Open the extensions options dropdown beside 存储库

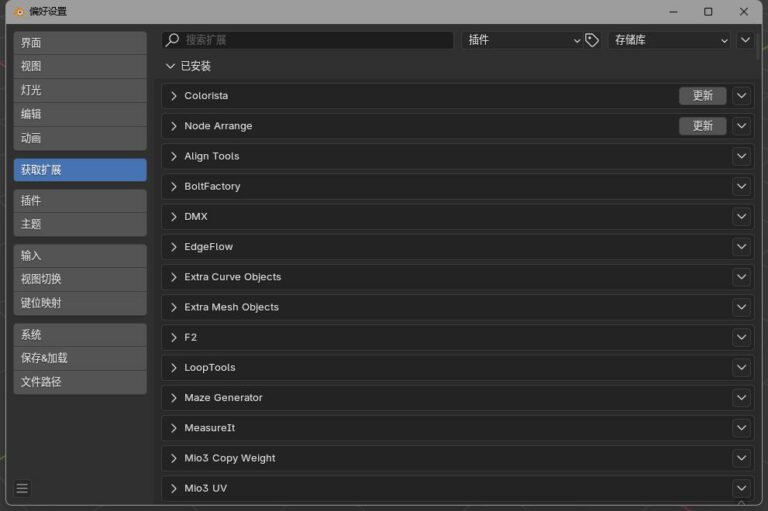[x=745, y=40]
